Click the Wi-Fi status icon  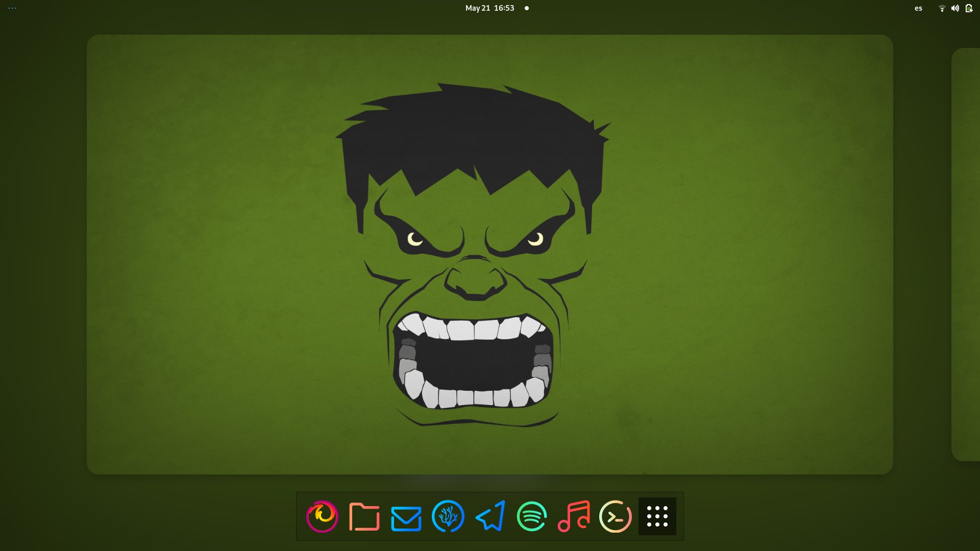click(942, 8)
